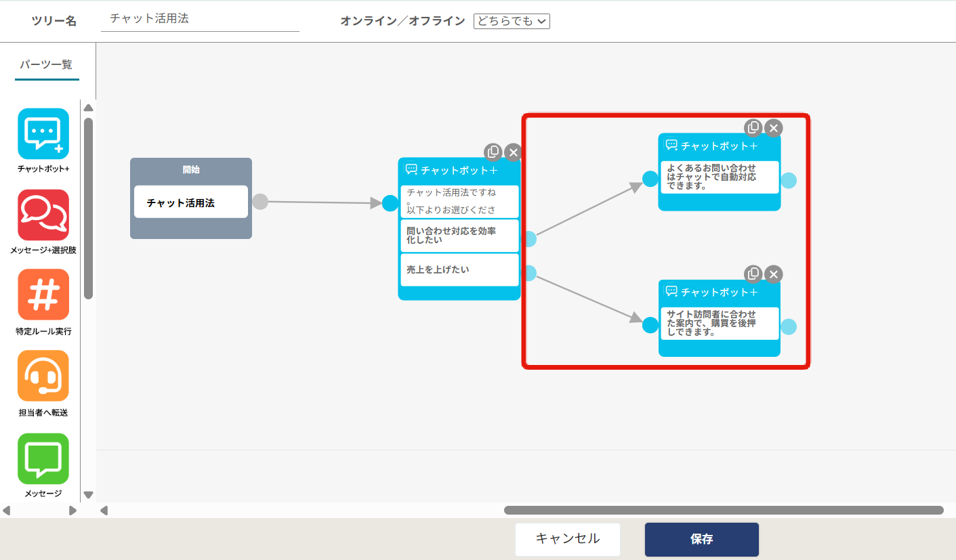Duplicate the チャット活用法ですね chatbot node

point(494,152)
